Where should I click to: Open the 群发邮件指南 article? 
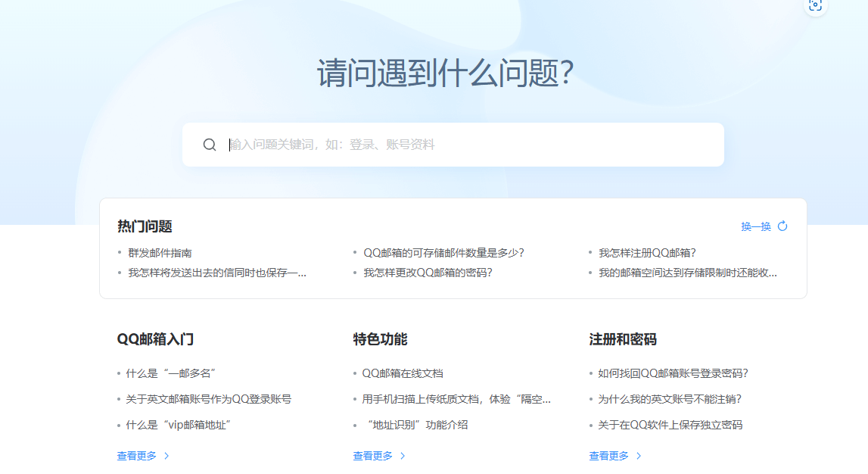[x=160, y=253]
